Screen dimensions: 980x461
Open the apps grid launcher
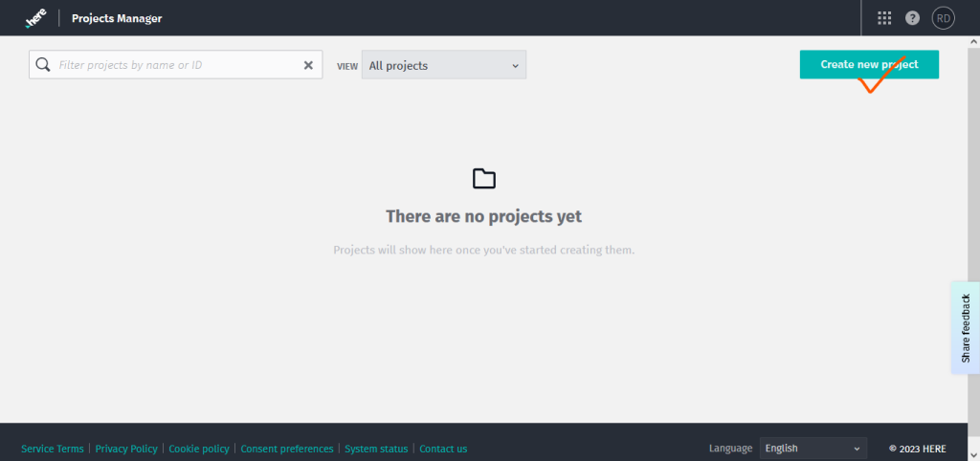pyautogui.click(x=884, y=18)
